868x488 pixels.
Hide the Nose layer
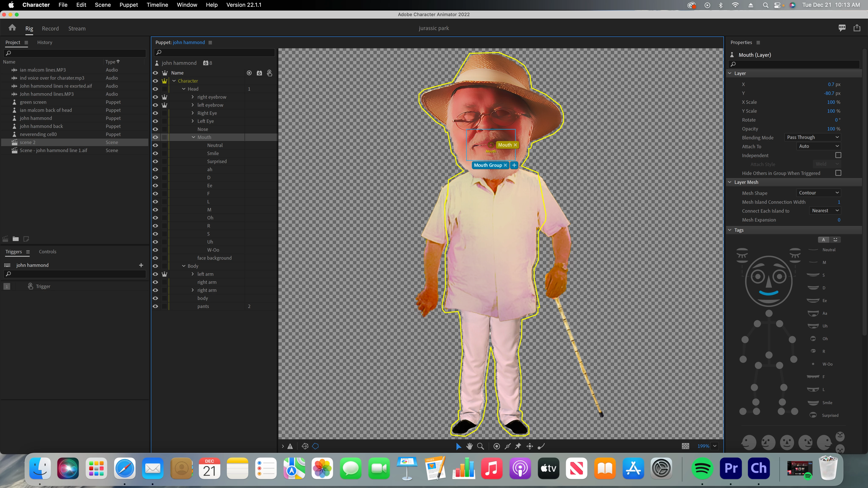click(155, 129)
